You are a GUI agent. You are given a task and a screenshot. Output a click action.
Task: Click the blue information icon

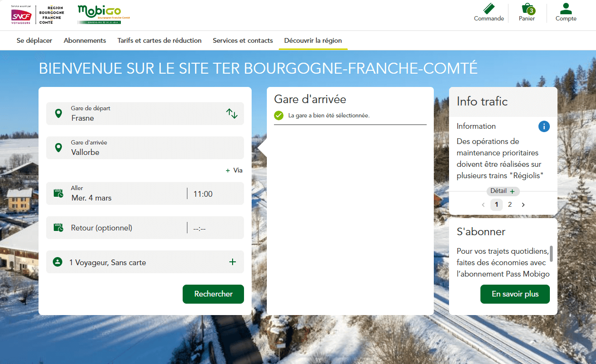click(544, 126)
